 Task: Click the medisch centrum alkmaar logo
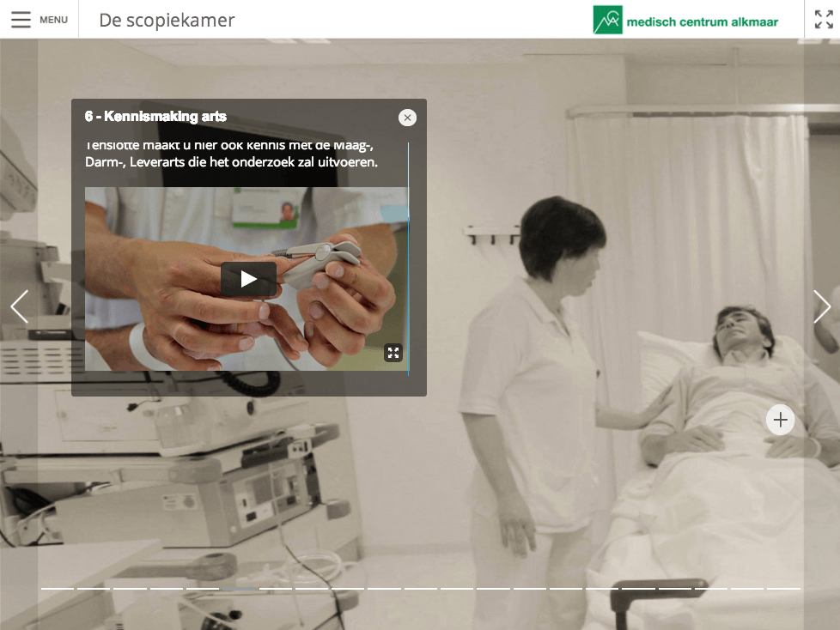point(685,20)
